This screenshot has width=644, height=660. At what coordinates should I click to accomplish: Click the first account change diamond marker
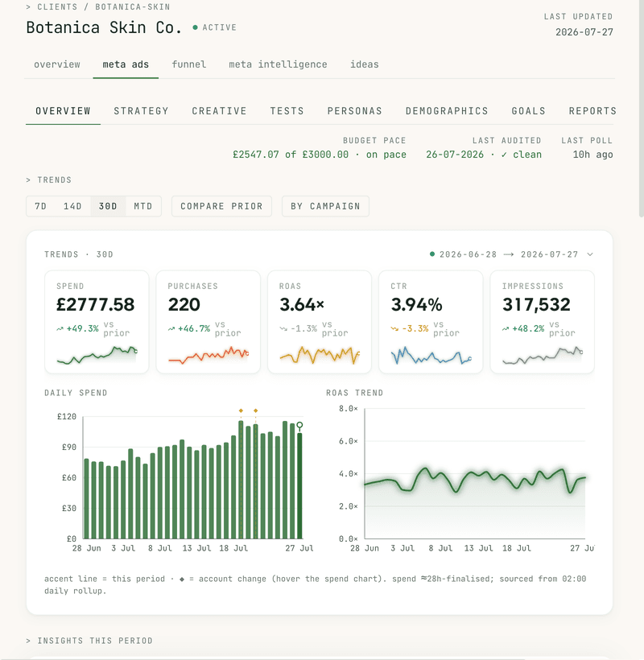pyautogui.click(x=241, y=410)
